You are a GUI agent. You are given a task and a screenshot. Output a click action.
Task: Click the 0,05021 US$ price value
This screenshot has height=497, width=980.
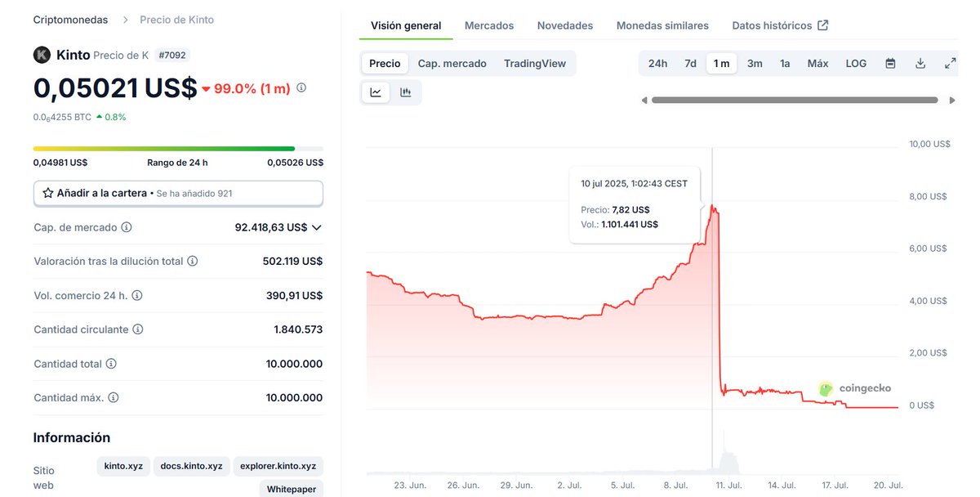pos(115,87)
